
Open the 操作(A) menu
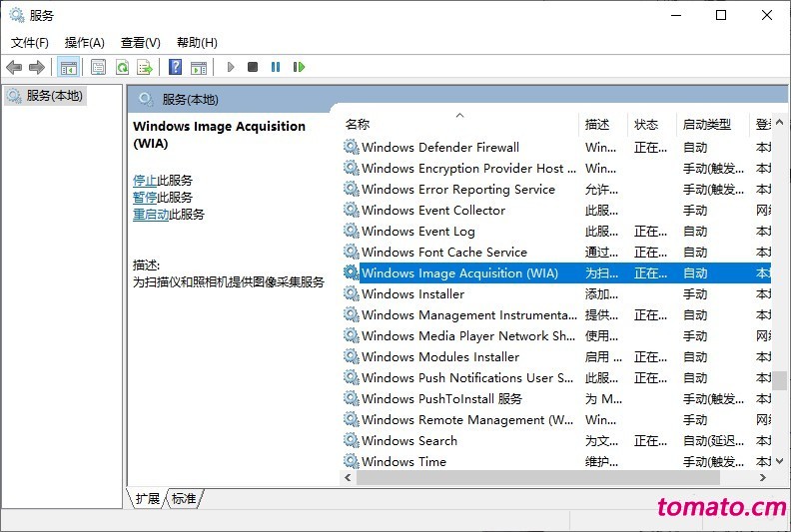[84, 42]
